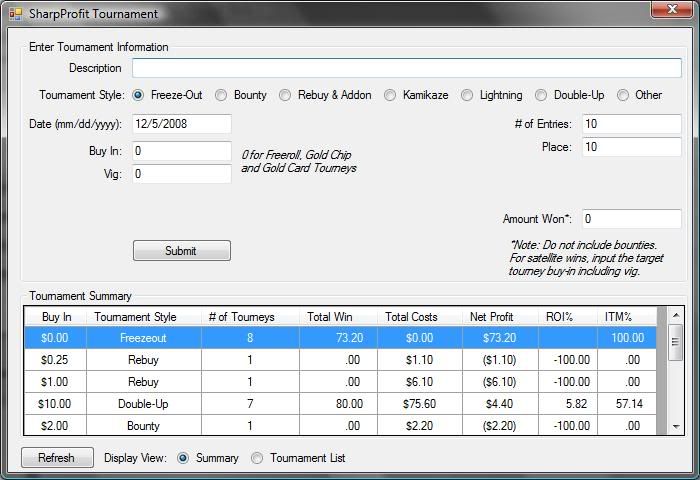Click the 5.82 ROI% cell
This screenshot has width=700, height=480.
(x=568, y=404)
